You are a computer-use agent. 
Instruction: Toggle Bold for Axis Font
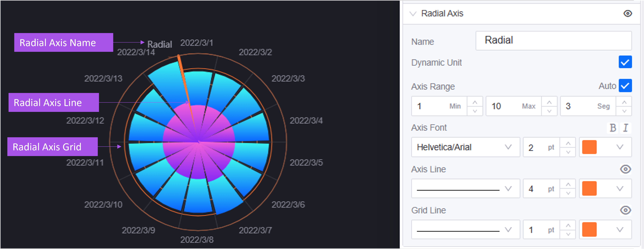point(613,128)
